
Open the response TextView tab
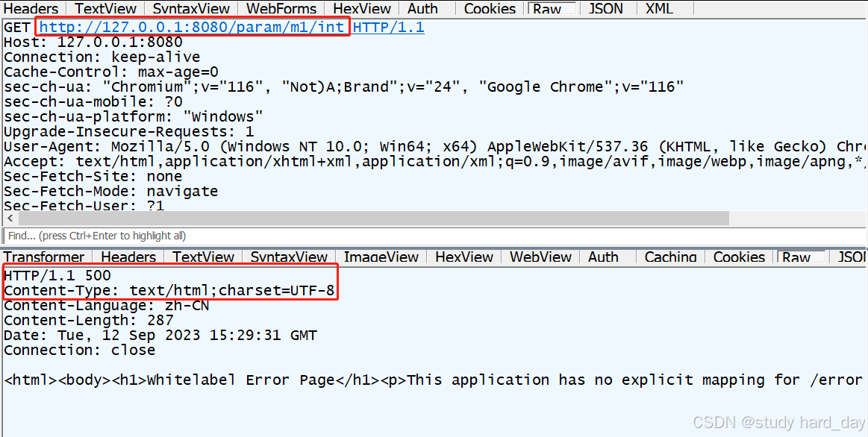(203, 257)
